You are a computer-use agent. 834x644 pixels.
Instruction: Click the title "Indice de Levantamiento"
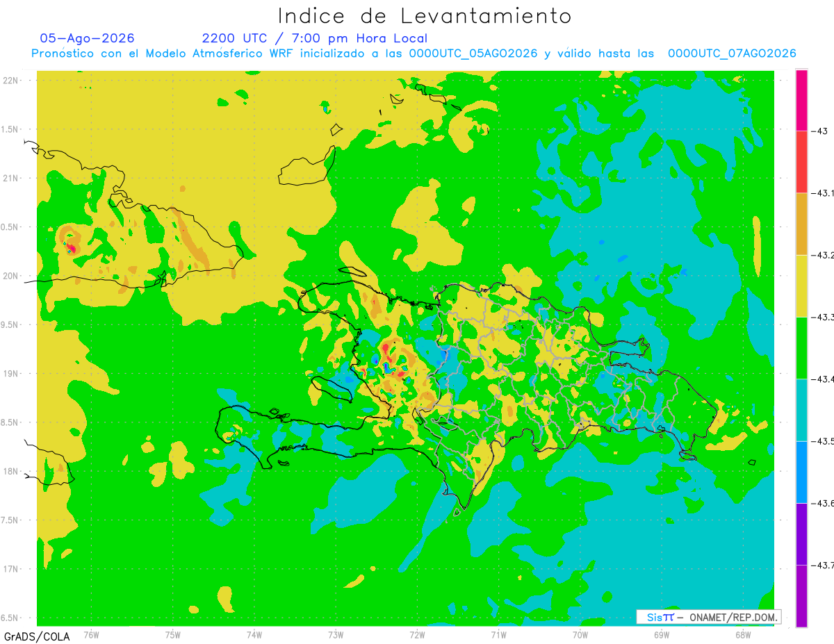(425, 15)
